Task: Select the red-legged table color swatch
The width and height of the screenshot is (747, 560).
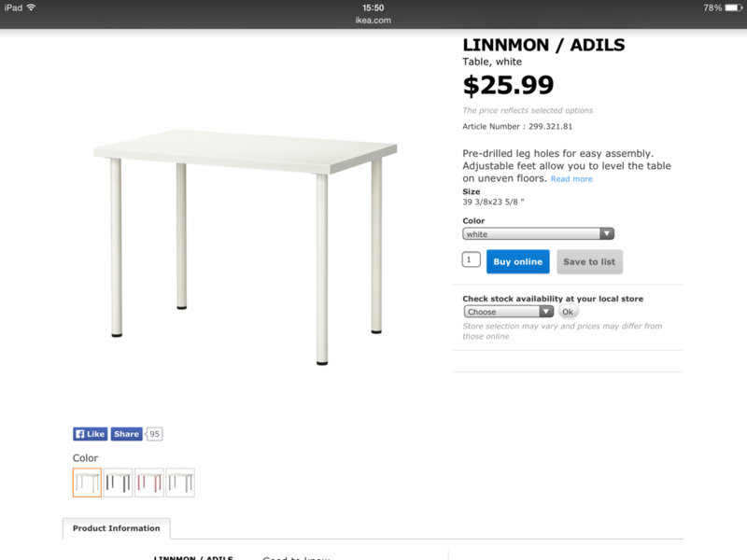Action: (x=149, y=483)
